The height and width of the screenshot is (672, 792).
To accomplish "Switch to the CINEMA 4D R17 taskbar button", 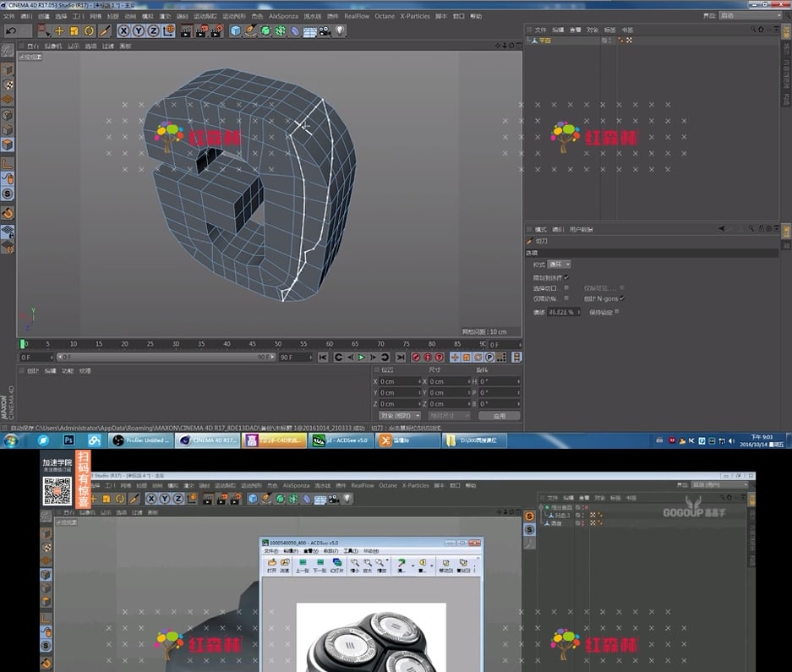I will coord(208,440).
